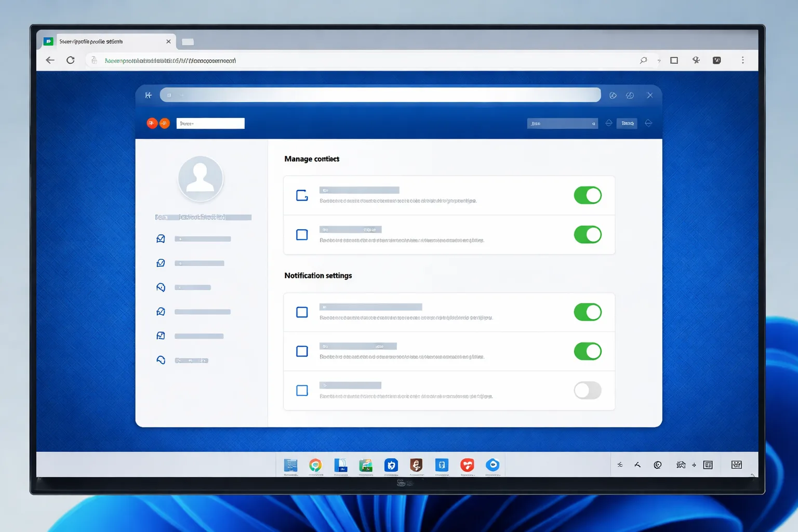Enable the grey toggle in Notification settings
798x532 pixels.
click(x=588, y=390)
